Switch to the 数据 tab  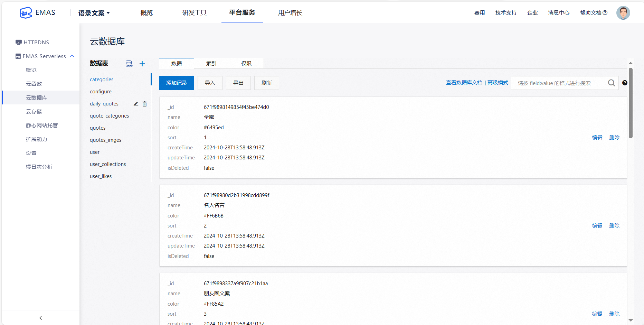176,63
